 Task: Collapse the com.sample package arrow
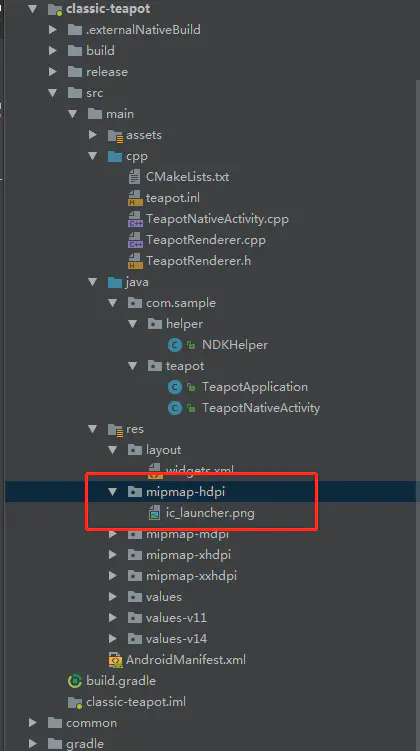pyautogui.click(x=113, y=303)
